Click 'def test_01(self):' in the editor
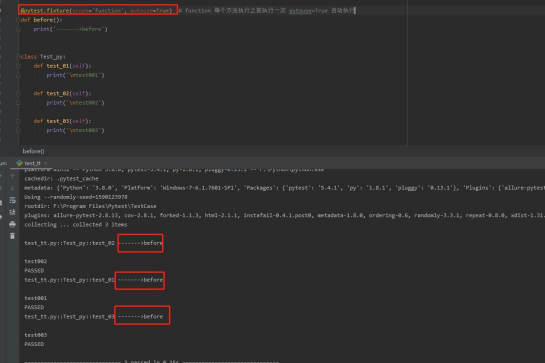 tap(63, 66)
